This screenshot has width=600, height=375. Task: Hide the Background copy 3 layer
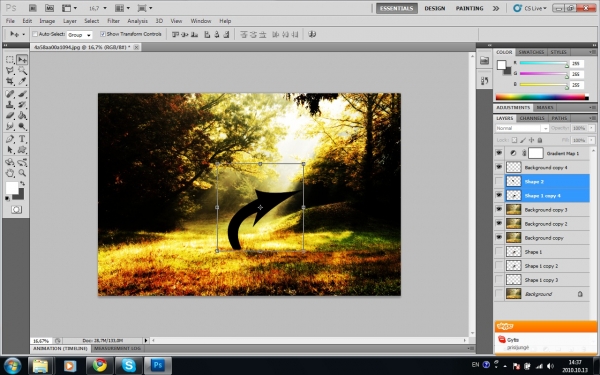(499, 210)
